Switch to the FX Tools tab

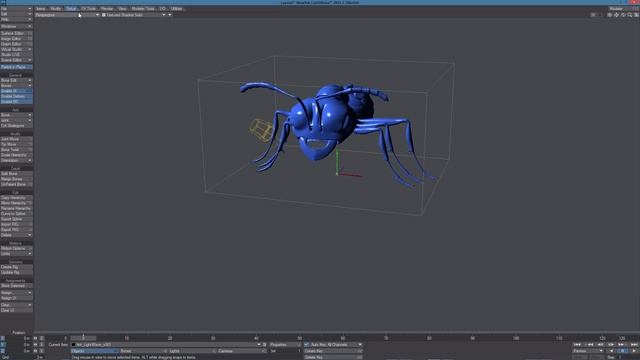(88, 9)
